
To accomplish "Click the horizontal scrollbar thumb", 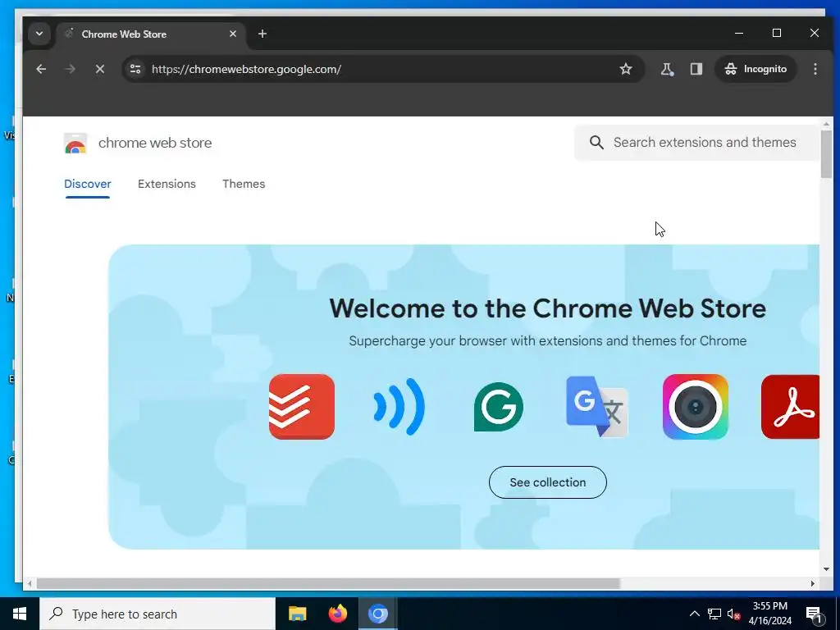I will click(328, 583).
